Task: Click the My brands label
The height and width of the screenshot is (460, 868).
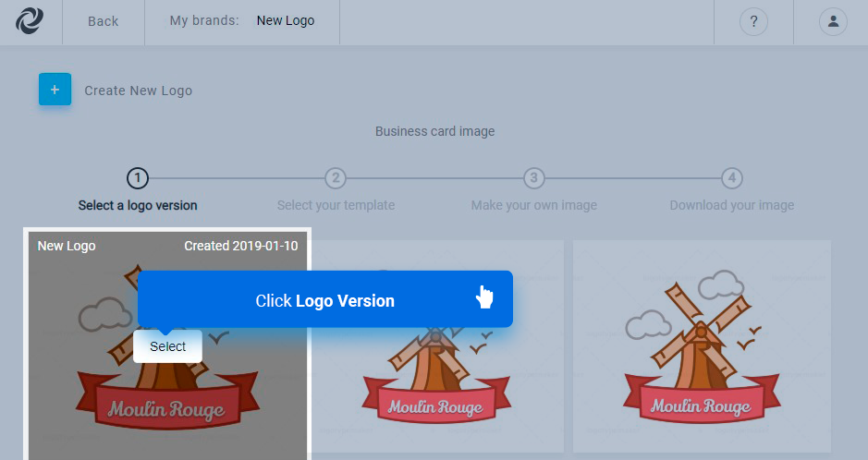Action: 204,20
